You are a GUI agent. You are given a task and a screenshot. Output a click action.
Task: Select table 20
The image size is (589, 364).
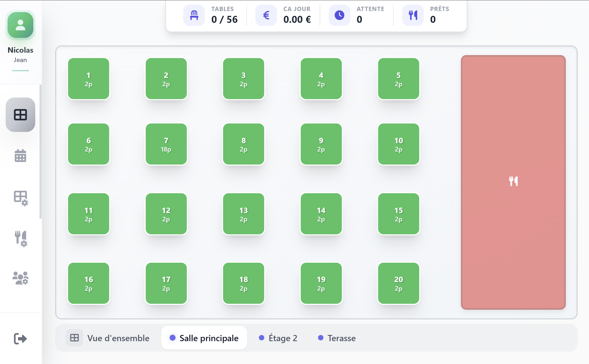tap(399, 283)
